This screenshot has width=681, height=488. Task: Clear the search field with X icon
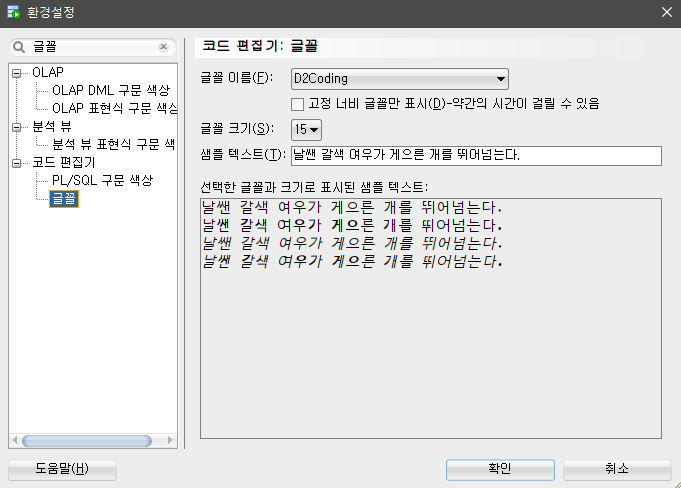pyautogui.click(x=163, y=46)
